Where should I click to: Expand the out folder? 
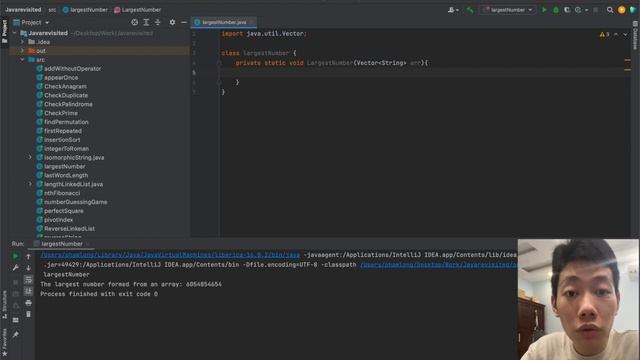point(23,51)
